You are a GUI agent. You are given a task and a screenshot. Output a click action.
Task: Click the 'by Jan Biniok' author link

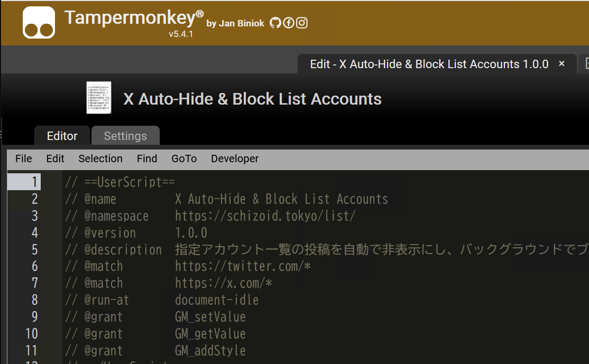235,23
